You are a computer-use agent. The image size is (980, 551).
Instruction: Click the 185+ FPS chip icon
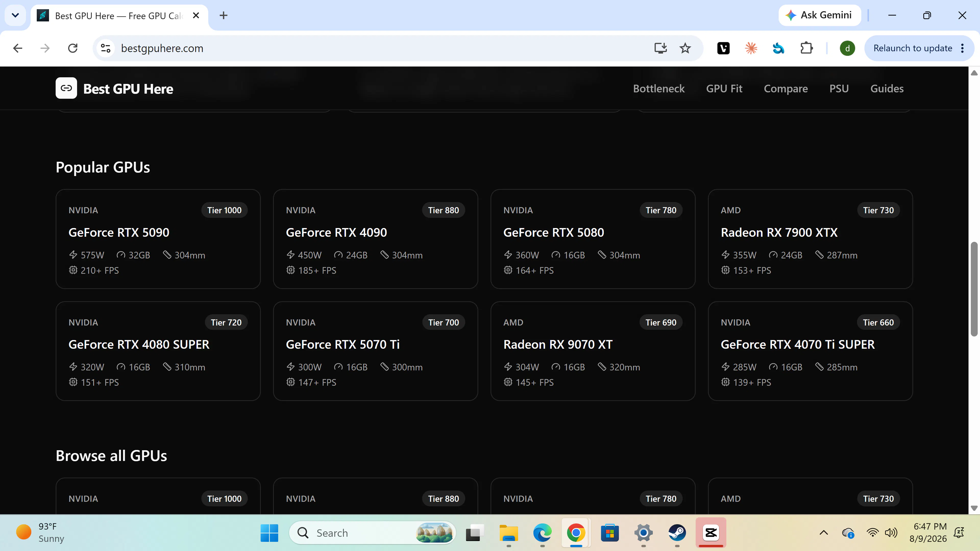click(x=291, y=270)
